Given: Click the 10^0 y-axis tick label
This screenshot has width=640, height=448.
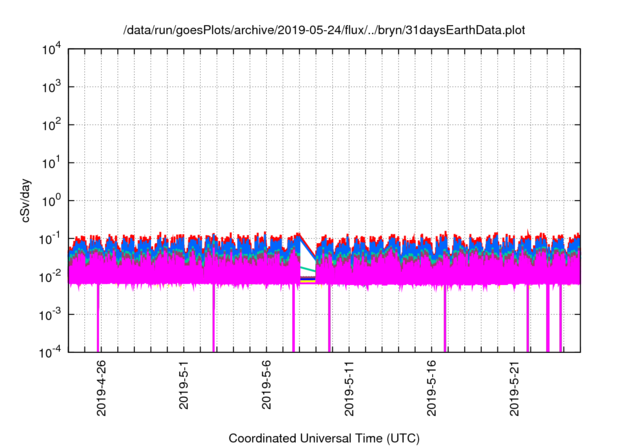Looking at the screenshot, I should pos(51,201).
